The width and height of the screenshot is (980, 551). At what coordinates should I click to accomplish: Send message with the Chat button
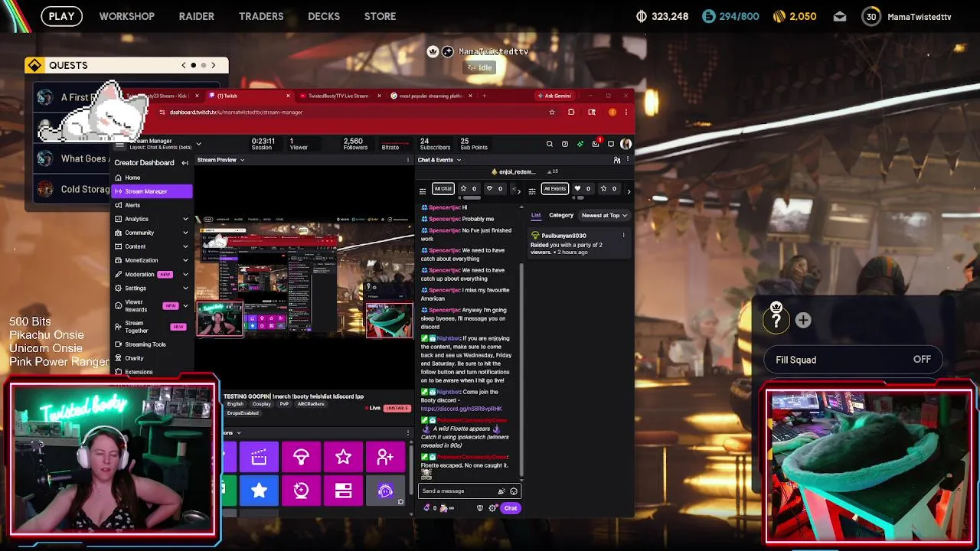point(511,508)
